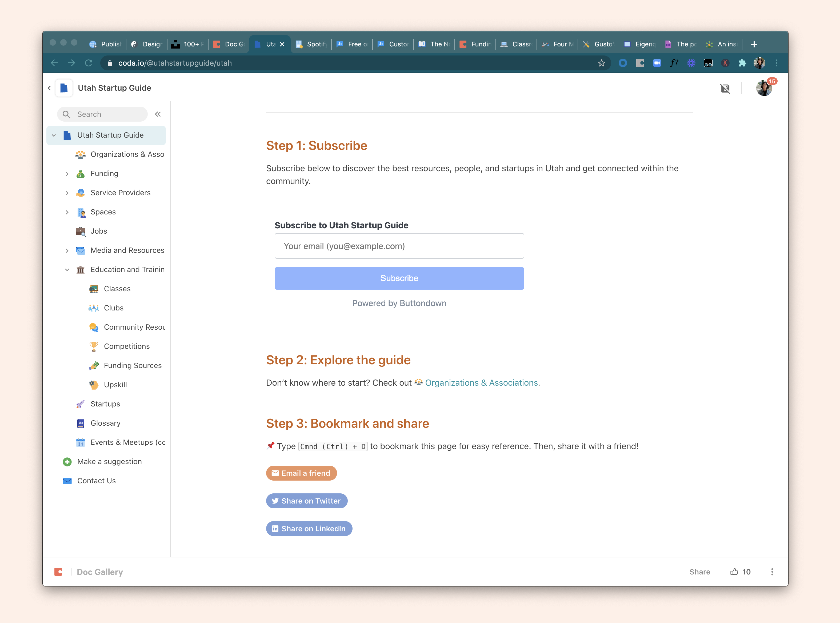The width and height of the screenshot is (840, 623).
Task: Click the email address input field
Action: click(399, 246)
